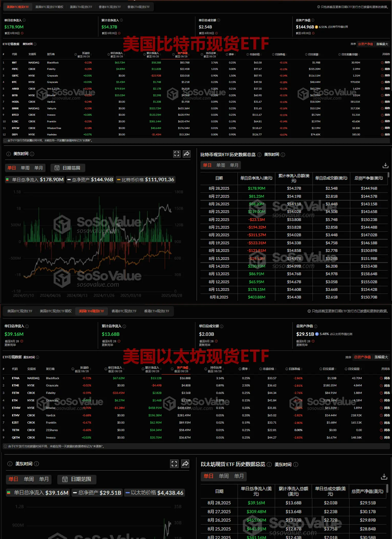Sort Bitcoin table by 市场价格 column
The image size is (392, 539).
coord(255,54)
